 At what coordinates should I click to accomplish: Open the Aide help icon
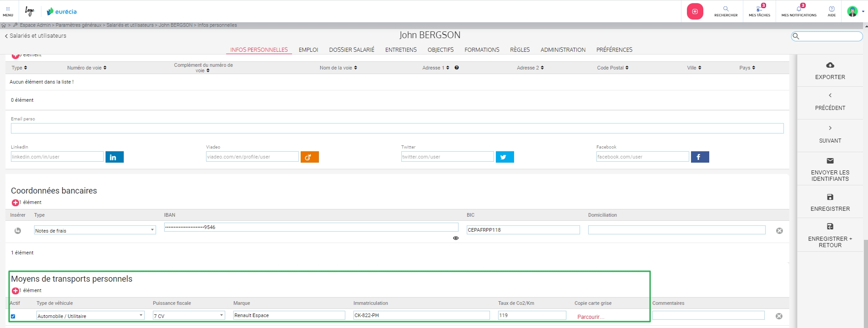click(x=832, y=11)
